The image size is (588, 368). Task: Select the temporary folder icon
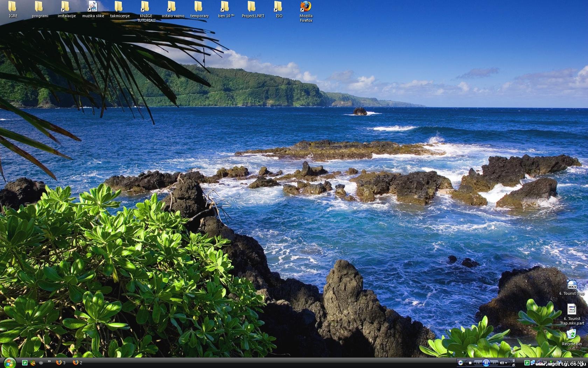point(199,9)
